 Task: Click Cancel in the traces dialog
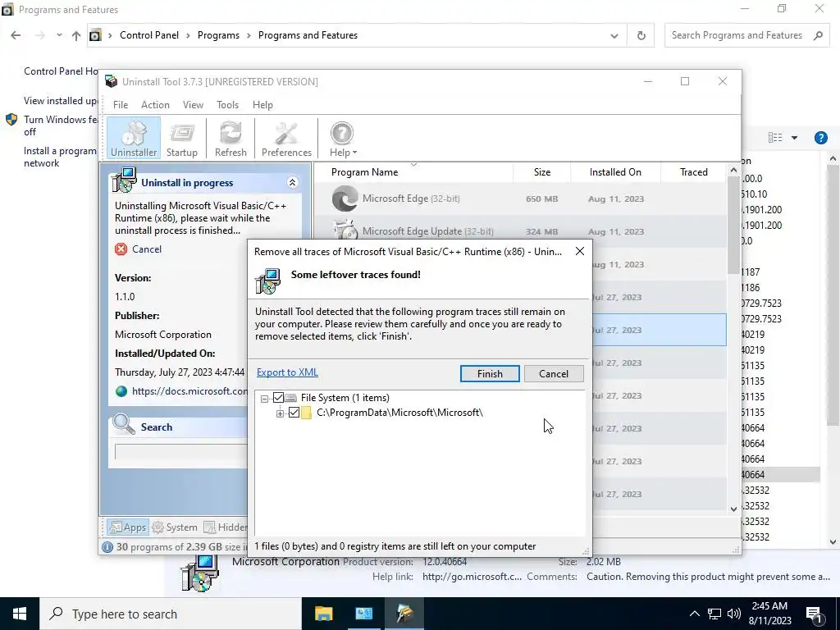(x=554, y=373)
